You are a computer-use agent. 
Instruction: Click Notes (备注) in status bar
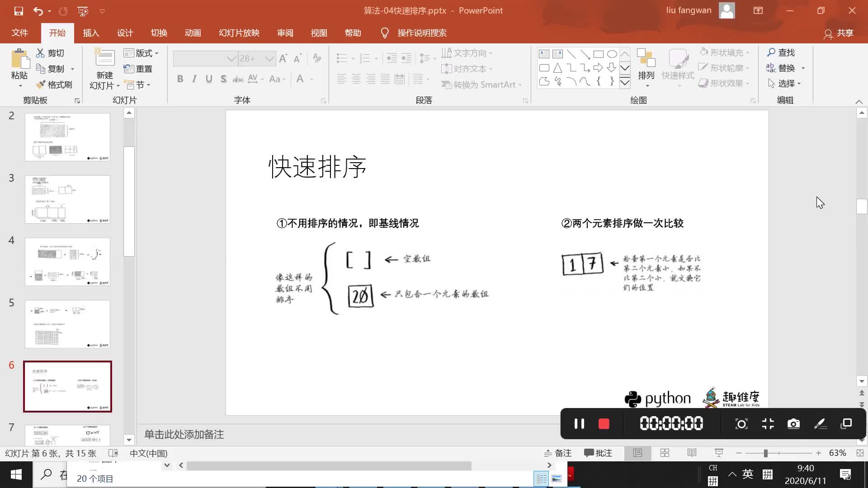558,453
